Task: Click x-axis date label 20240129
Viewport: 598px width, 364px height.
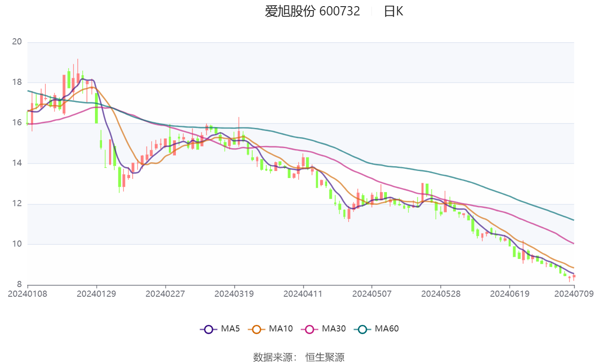Action: [x=96, y=294]
